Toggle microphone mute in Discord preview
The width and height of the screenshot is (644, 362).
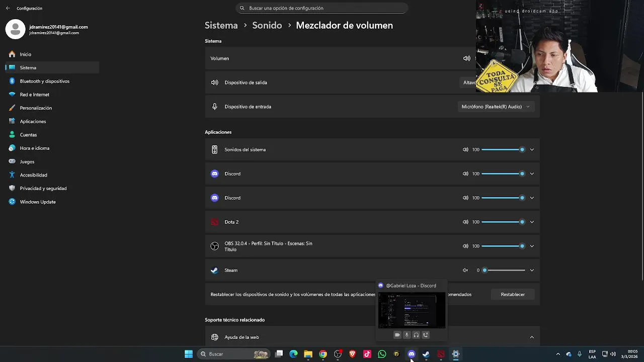pyautogui.click(x=407, y=335)
